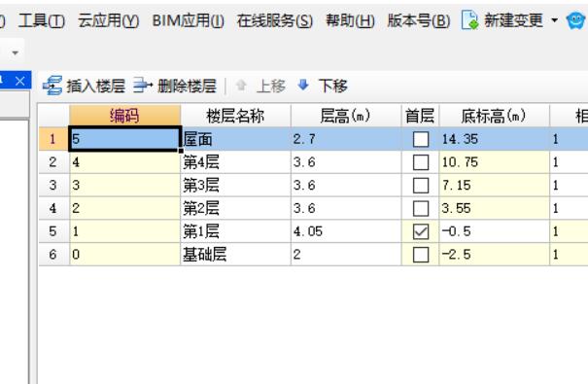Click the 基础层 floor name cell

235,255
